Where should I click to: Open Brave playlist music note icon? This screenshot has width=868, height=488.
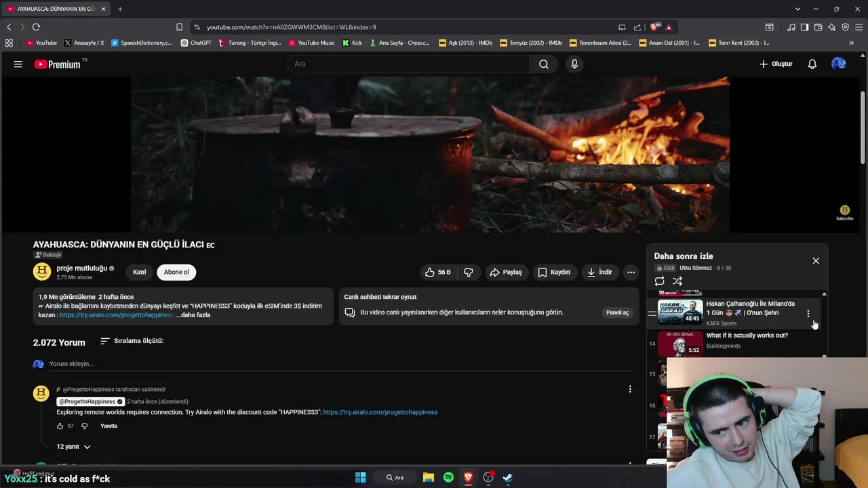[791, 27]
